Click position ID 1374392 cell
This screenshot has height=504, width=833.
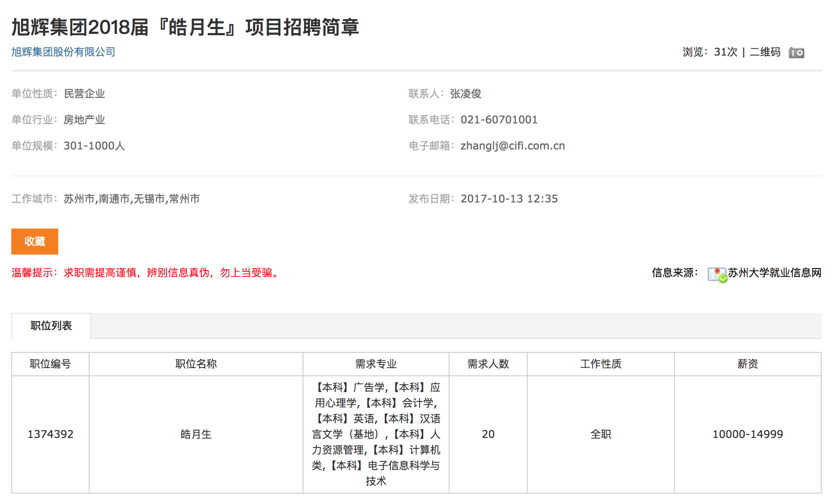tap(50, 434)
